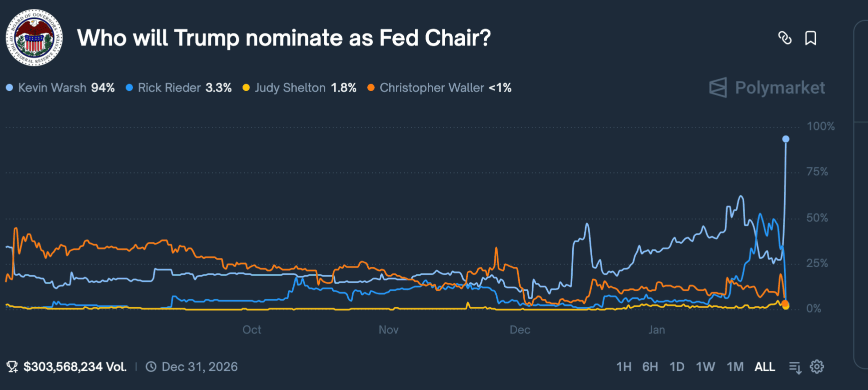
Task: Switch chart to 1D range
Action: (x=677, y=367)
